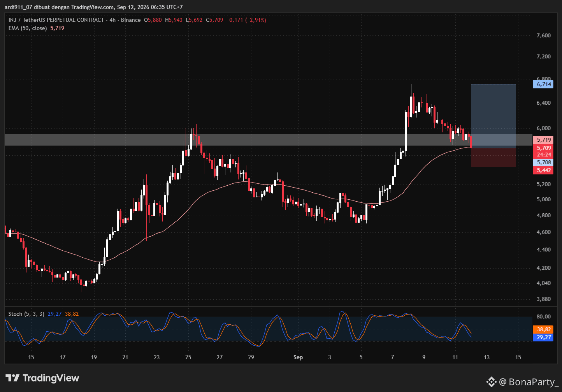Click the Stoch 29,27 blue value label
Viewport: 562px width, 392px height.
[x=544, y=337]
